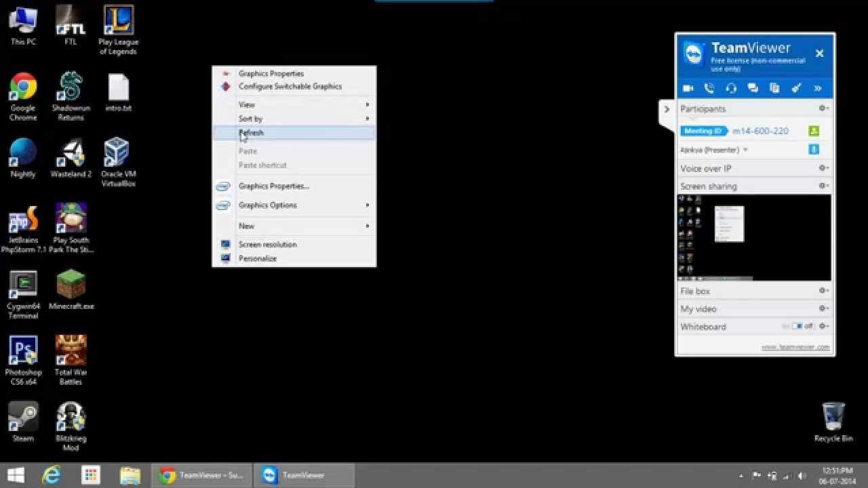This screenshot has height=488, width=868.
Task: Select the Steam desktop icon
Action: 23,423
